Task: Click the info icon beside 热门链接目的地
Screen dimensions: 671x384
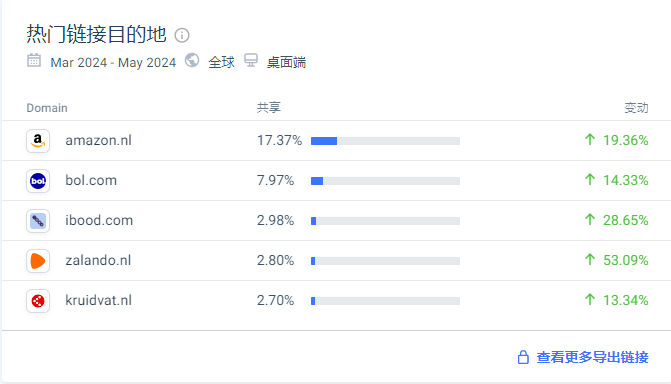Action: (182, 35)
